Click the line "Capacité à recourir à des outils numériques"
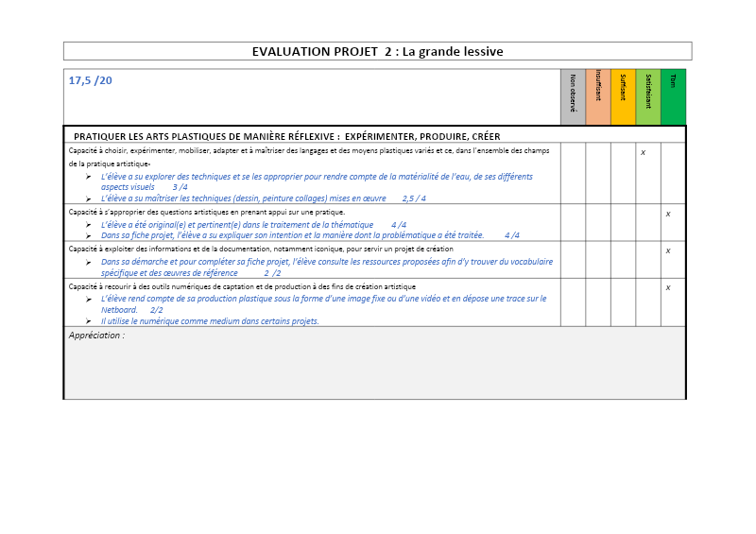 point(242,286)
